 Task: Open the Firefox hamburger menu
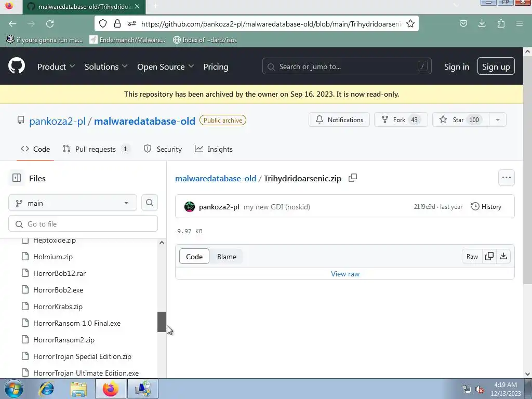[519, 23]
